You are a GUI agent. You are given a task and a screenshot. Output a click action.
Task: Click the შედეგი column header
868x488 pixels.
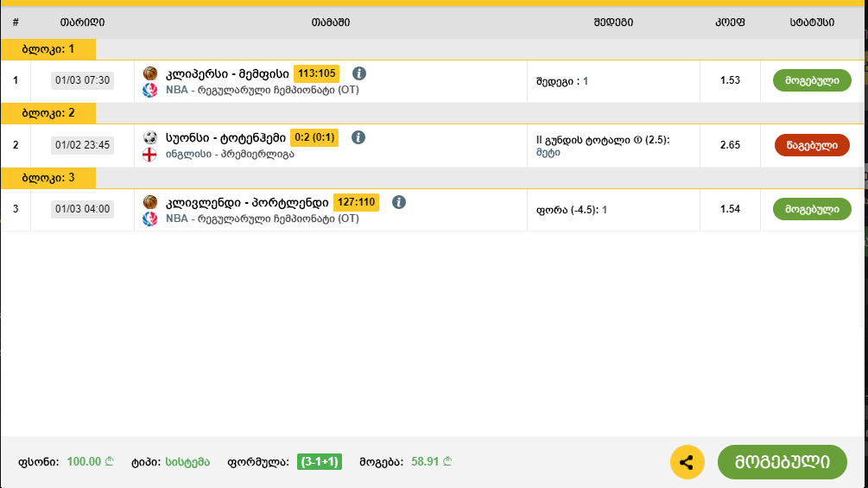click(x=613, y=22)
